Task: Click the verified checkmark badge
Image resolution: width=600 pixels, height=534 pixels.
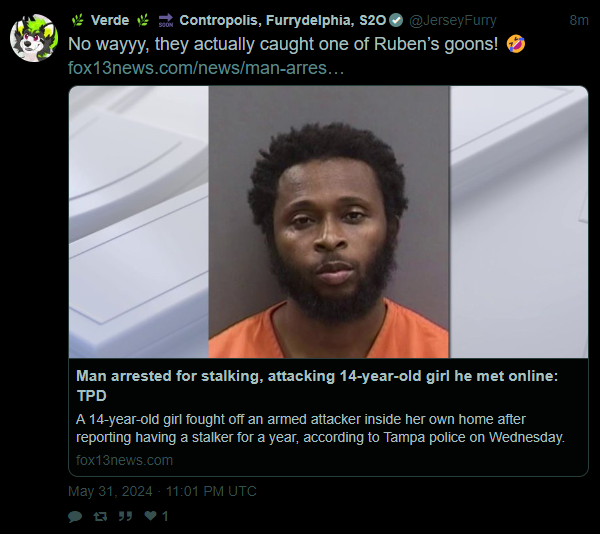Action: pyautogui.click(x=396, y=20)
